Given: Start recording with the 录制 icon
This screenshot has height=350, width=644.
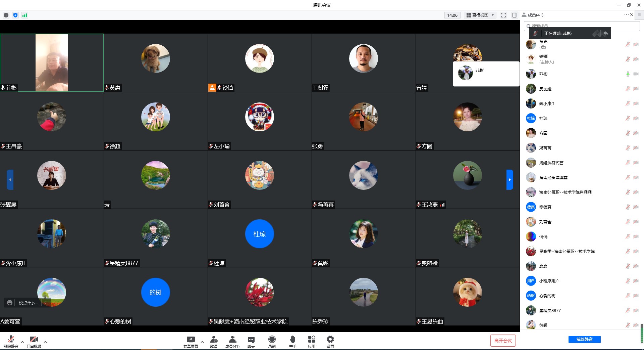Looking at the screenshot, I should pyautogui.click(x=272, y=341).
